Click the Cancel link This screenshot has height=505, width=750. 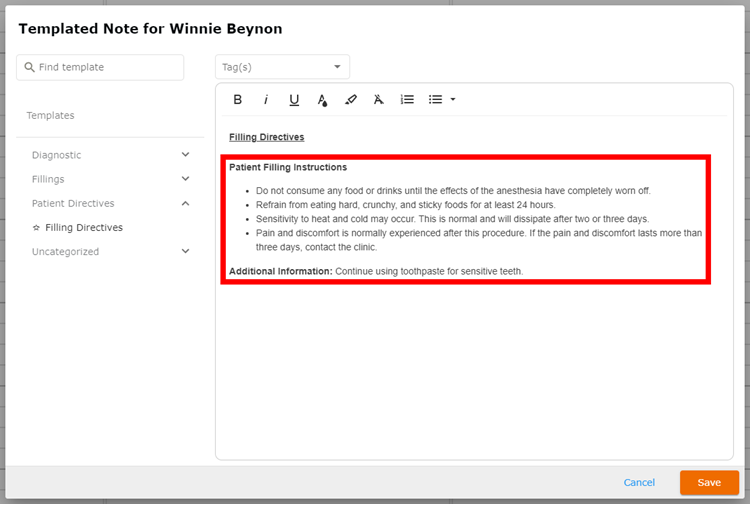pyautogui.click(x=639, y=483)
